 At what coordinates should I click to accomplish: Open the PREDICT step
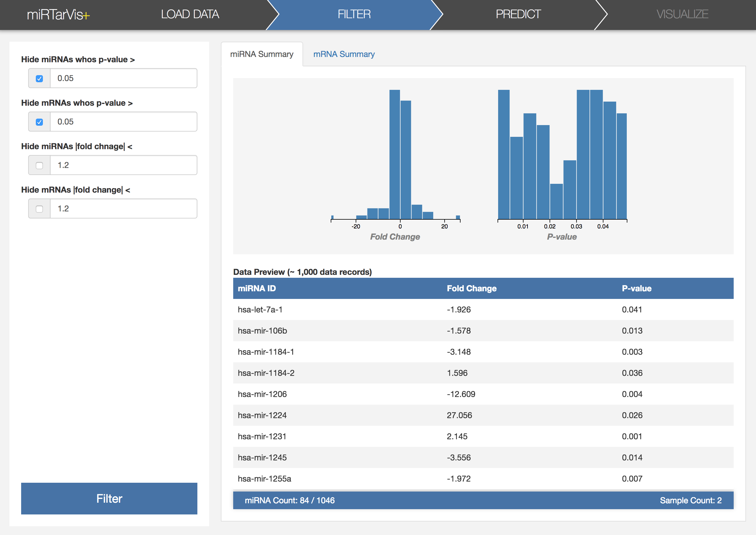pos(518,14)
